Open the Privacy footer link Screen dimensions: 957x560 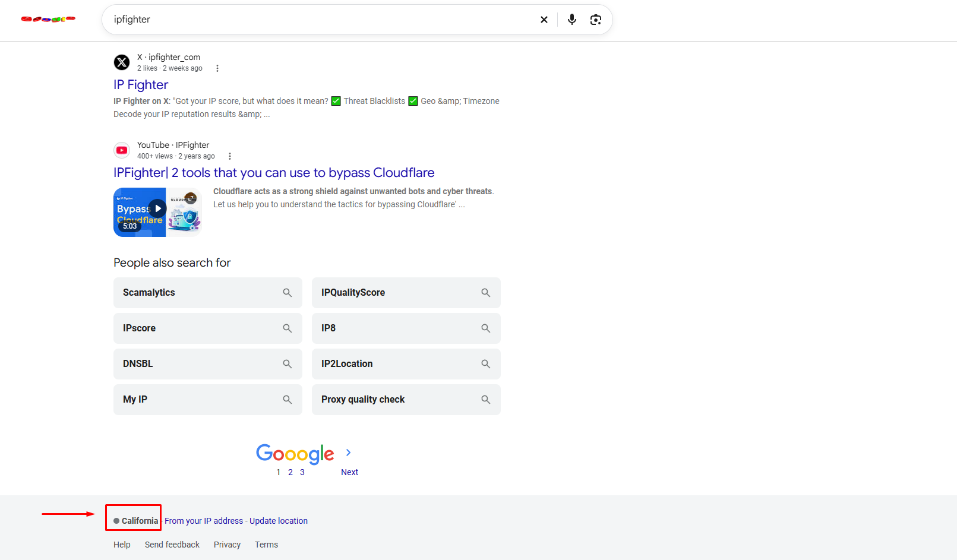pyautogui.click(x=227, y=545)
